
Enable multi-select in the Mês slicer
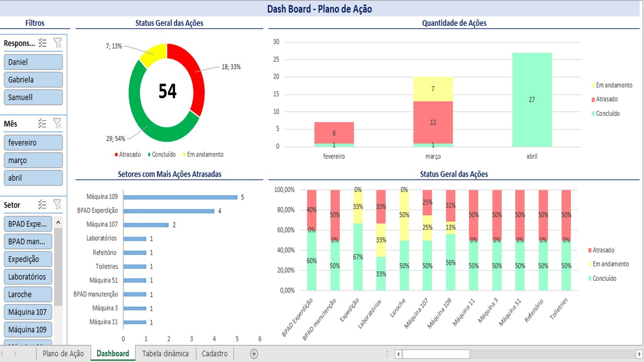(43, 124)
